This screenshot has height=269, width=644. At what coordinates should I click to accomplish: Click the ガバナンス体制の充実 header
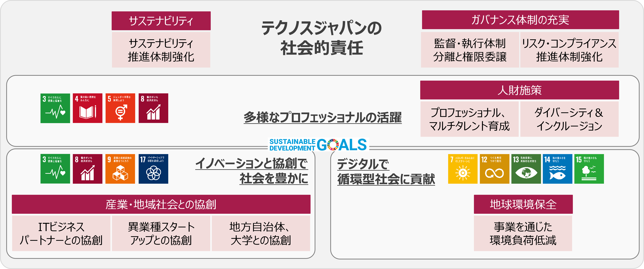click(x=521, y=20)
